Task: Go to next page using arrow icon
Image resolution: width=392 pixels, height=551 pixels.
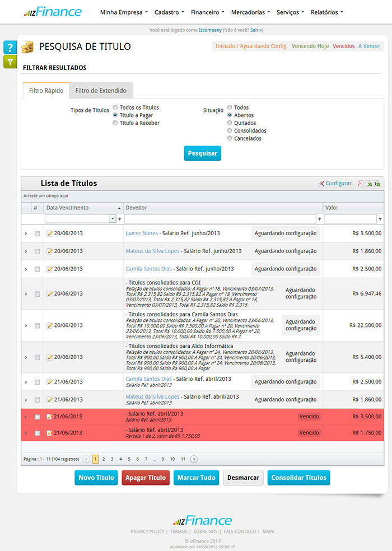Action: tap(194, 459)
